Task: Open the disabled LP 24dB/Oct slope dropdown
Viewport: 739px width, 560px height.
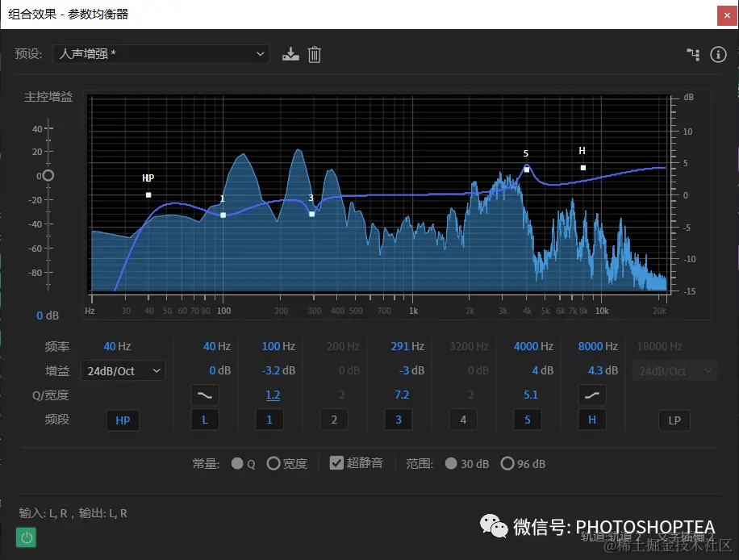Action: [x=675, y=371]
